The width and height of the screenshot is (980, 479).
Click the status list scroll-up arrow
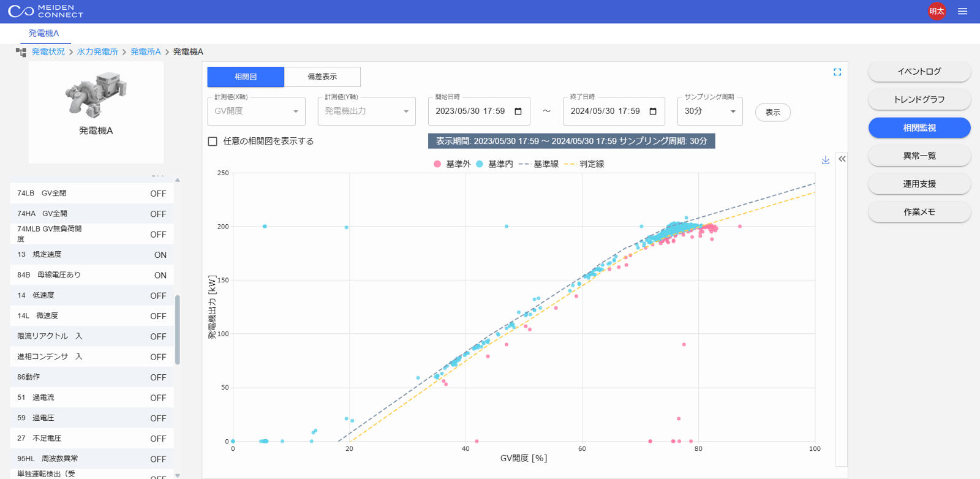pyautogui.click(x=178, y=180)
